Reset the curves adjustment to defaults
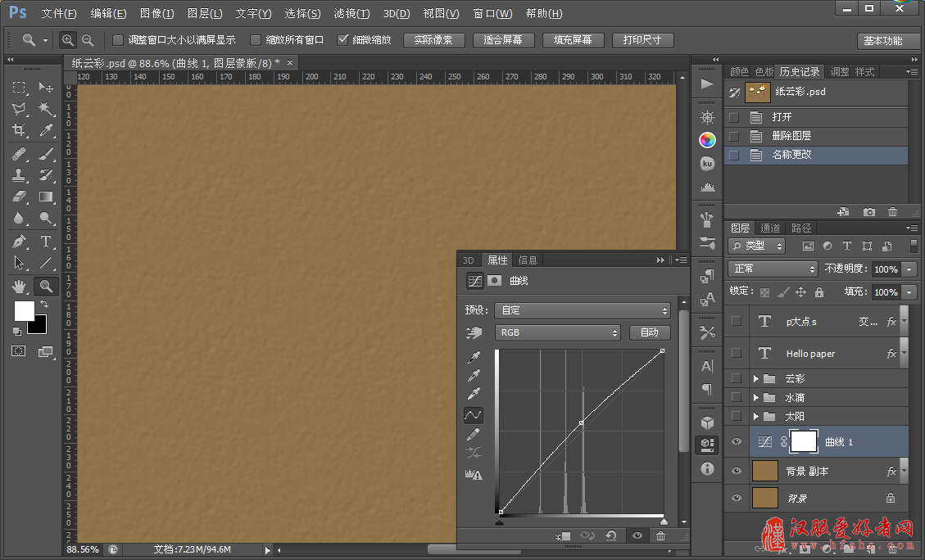This screenshot has height=560, width=925. tap(611, 535)
